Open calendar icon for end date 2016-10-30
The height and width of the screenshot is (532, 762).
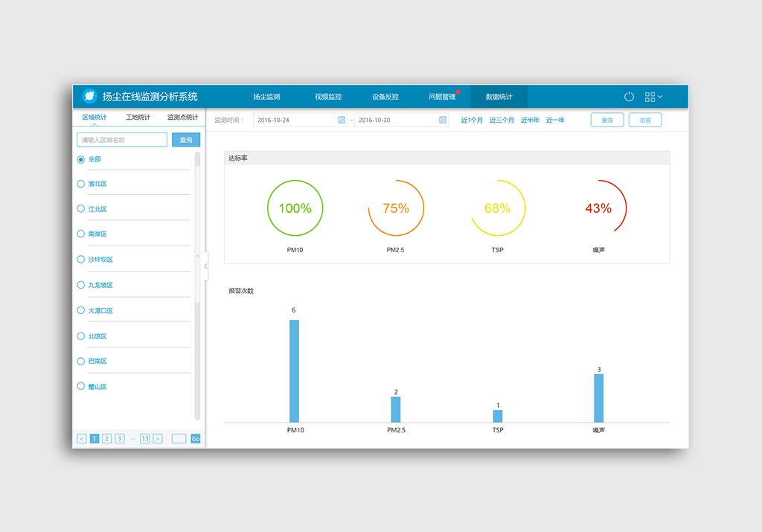443,120
